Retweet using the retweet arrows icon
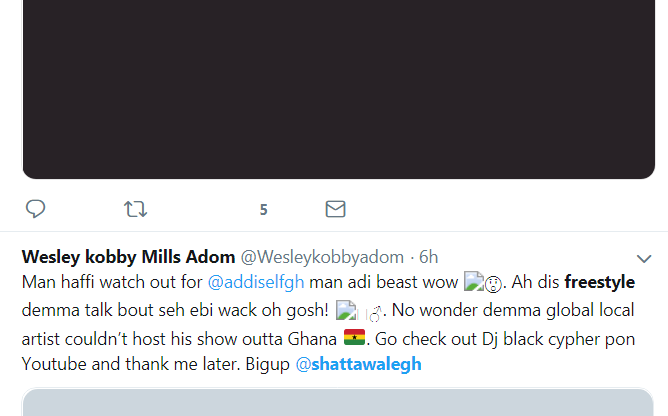The image size is (668, 416). 135,209
